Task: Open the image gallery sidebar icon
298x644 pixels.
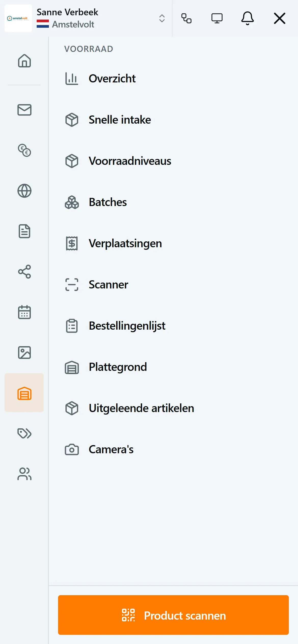Action: pyautogui.click(x=24, y=353)
